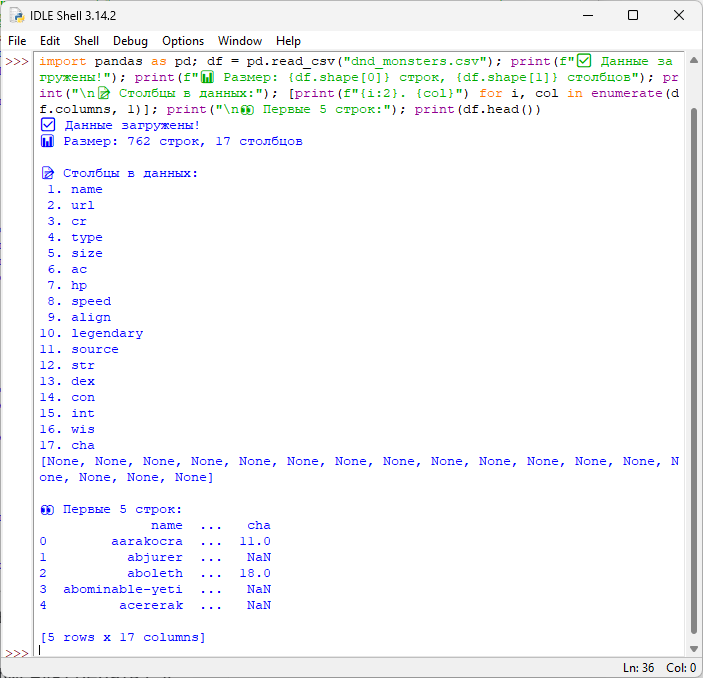This screenshot has height=678, width=703.
Task: Click the 'cha' header in the table
Action: [259, 525]
